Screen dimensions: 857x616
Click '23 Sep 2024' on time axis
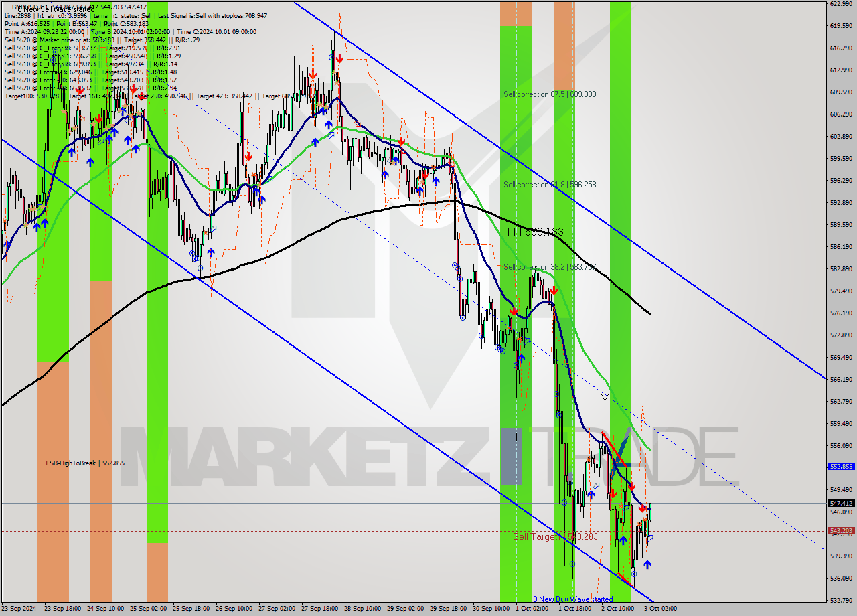19,609
